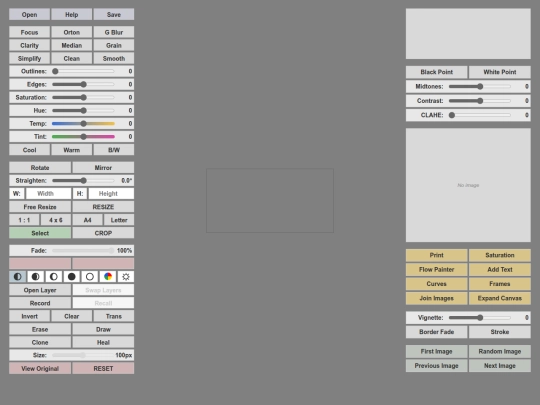Activate the Clone brush mode
The height and width of the screenshot is (405, 540).
(40, 343)
